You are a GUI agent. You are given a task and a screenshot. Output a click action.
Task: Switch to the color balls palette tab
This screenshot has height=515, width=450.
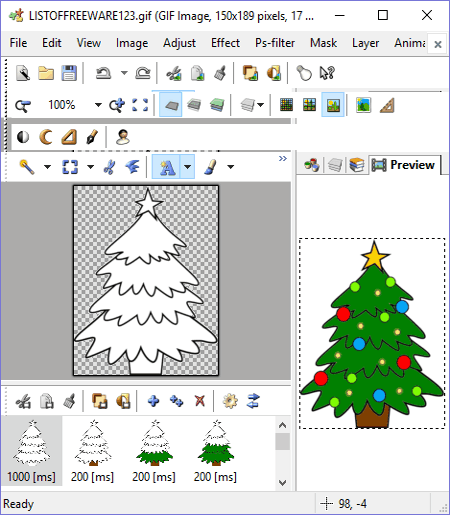coord(312,165)
